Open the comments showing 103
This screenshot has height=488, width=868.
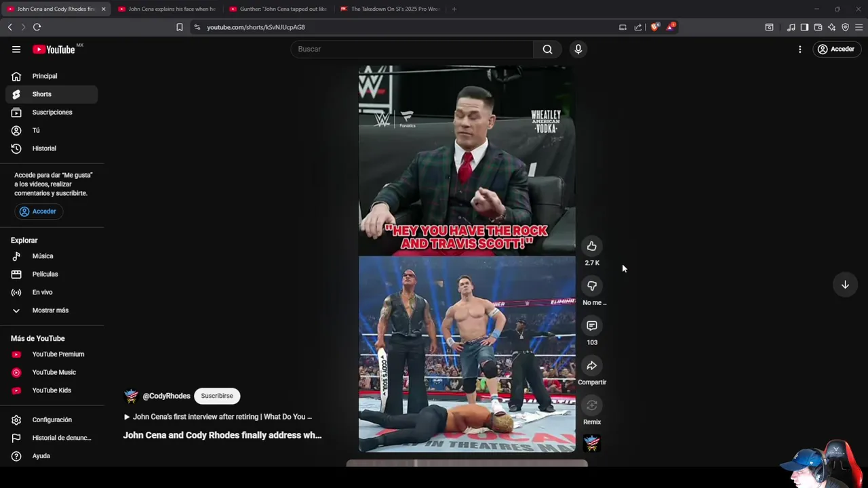592,326
